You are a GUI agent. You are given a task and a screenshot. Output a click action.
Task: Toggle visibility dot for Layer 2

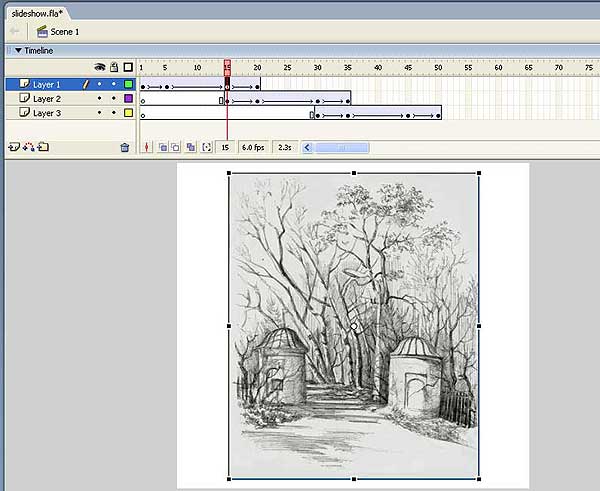(100, 99)
